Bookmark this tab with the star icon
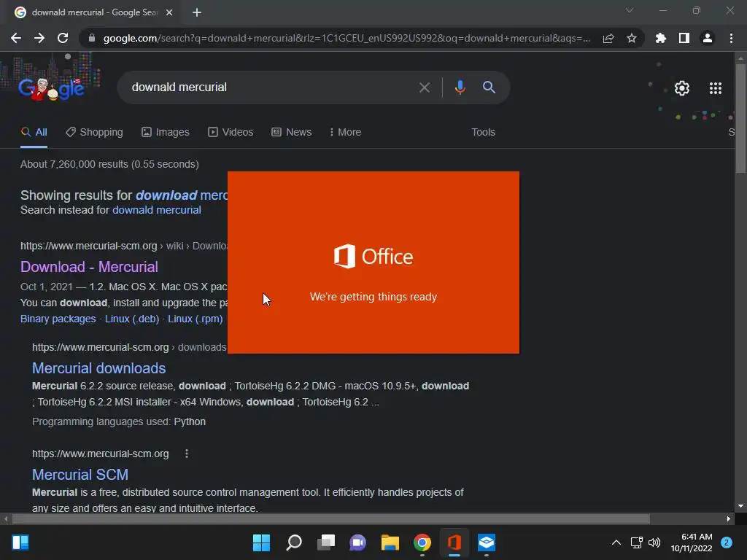The height and width of the screenshot is (560, 747). pos(632,38)
